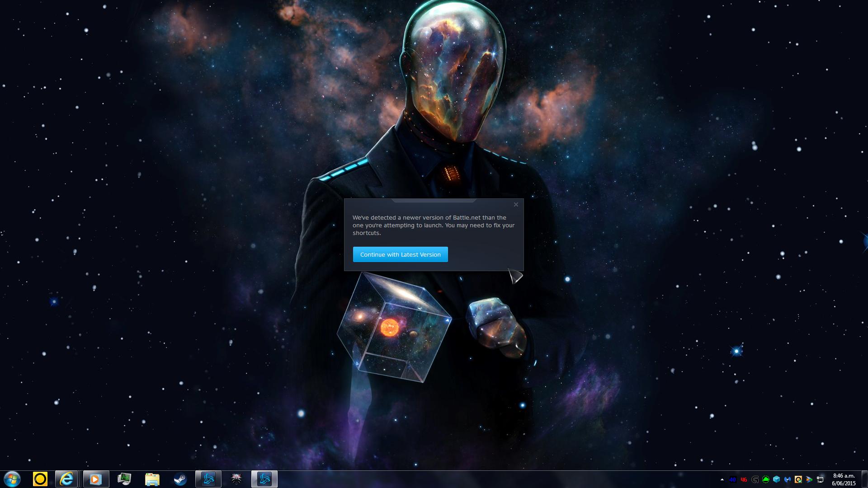
Task: Click Continue with Latest Version button
Action: (400, 254)
